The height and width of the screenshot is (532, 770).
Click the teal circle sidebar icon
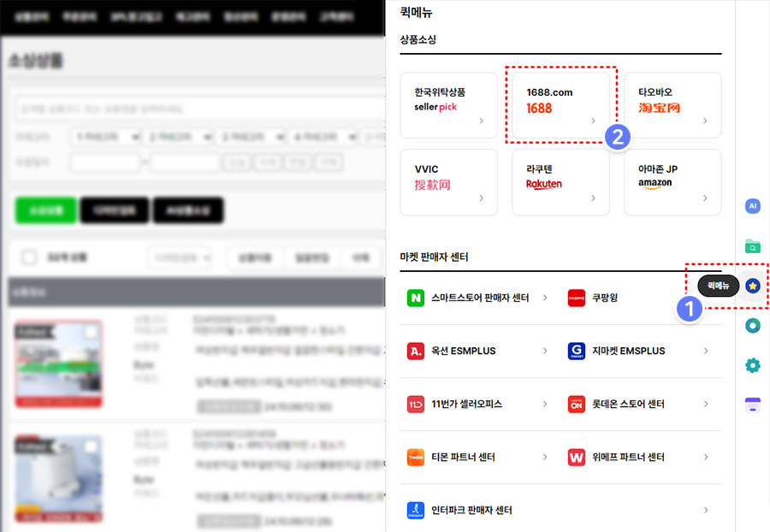pos(753,326)
